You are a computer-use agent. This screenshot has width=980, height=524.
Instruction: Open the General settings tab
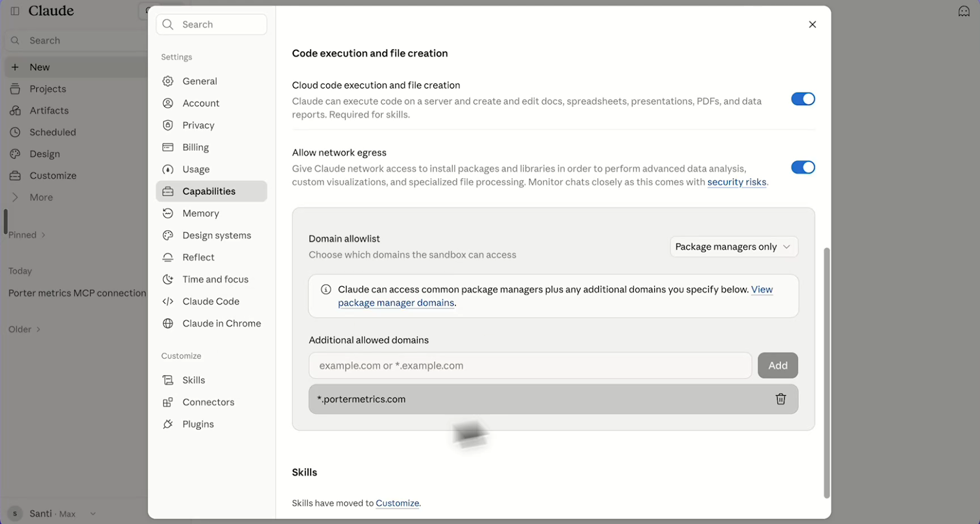212,81
